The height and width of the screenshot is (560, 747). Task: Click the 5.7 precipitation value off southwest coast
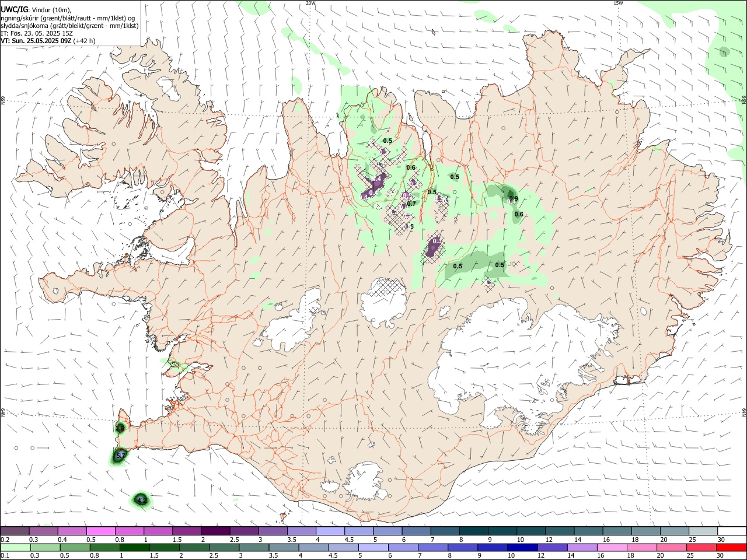click(x=121, y=456)
